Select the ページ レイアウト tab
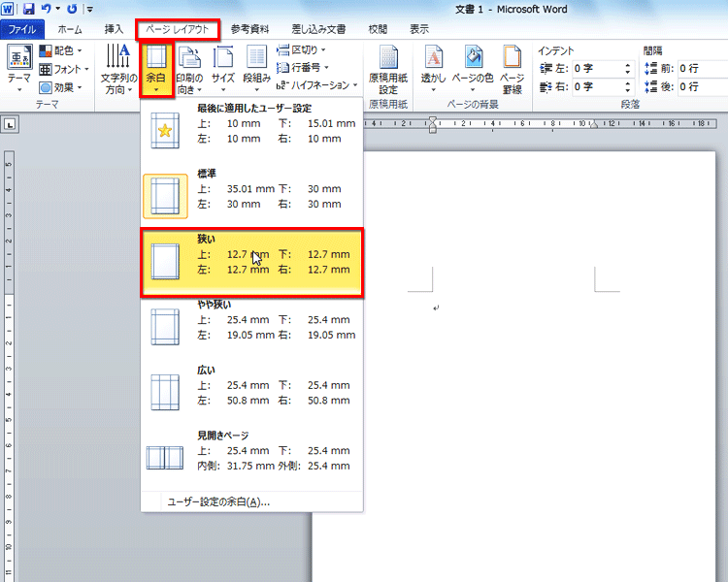 click(x=178, y=29)
